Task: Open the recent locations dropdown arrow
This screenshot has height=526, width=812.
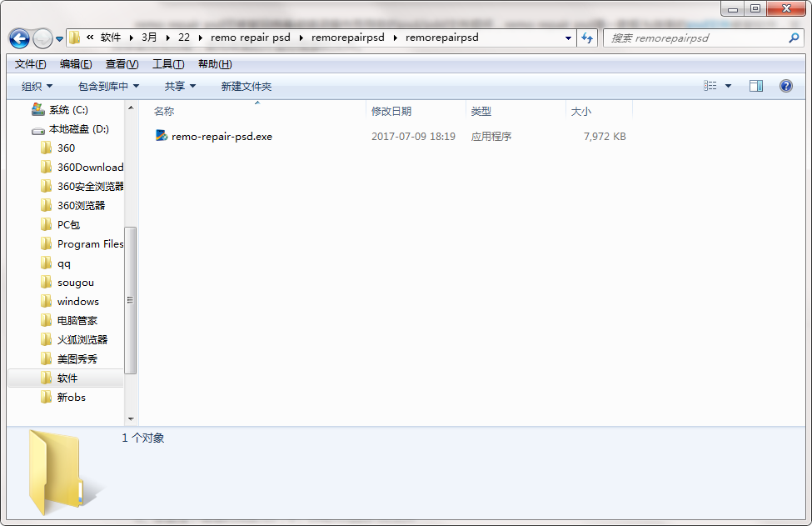Action: [x=59, y=39]
